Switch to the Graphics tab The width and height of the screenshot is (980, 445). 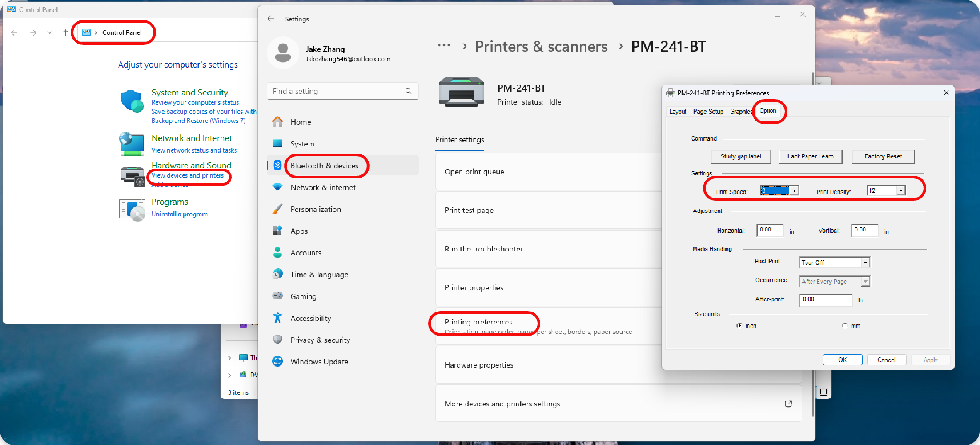(x=741, y=112)
